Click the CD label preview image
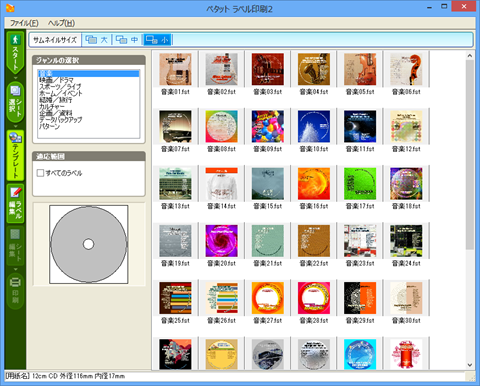Image resolution: width=480 pixels, height=386 pixels. coord(89,244)
